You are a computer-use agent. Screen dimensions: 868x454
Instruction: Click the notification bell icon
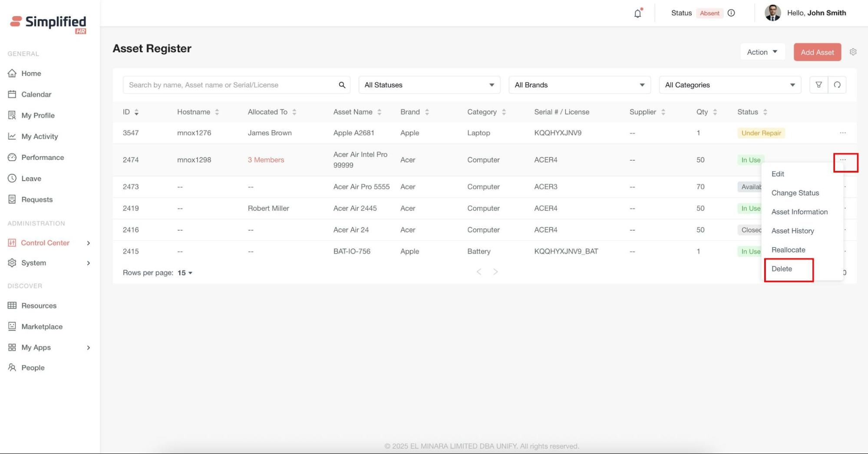point(637,13)
